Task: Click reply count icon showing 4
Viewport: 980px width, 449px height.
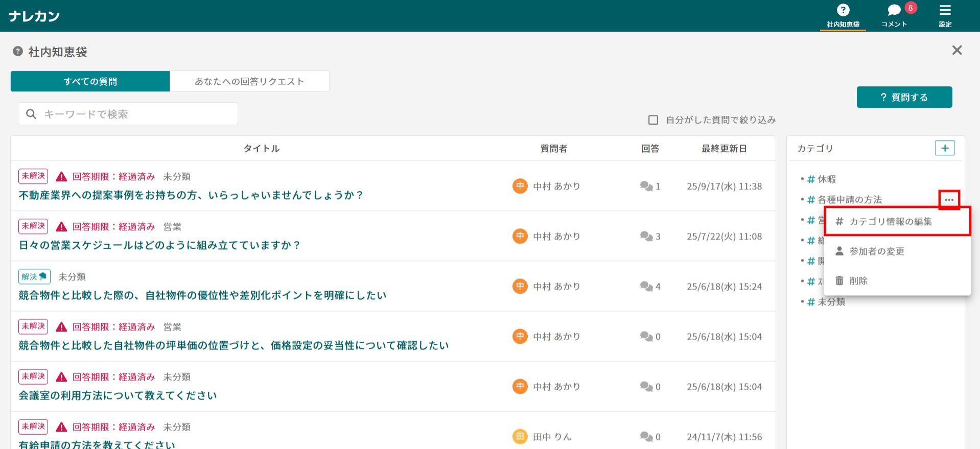Action: [x=646, y=286]
